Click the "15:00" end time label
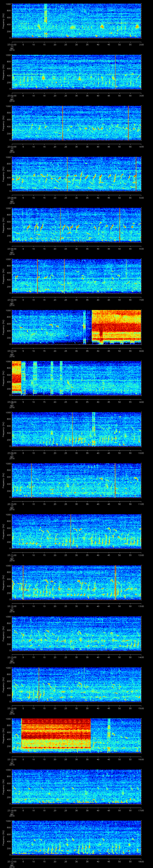The image size is (153, 868). tap(141, 708)
